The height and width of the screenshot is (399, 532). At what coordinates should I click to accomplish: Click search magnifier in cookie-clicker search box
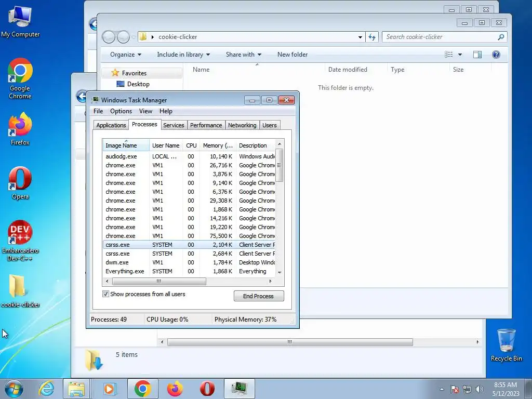pyautogui.click(x=501, y=37)
